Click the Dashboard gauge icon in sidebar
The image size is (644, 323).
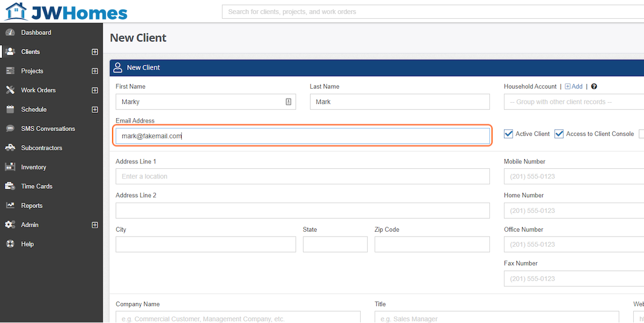pyautogui.click(x=10, y=33)
